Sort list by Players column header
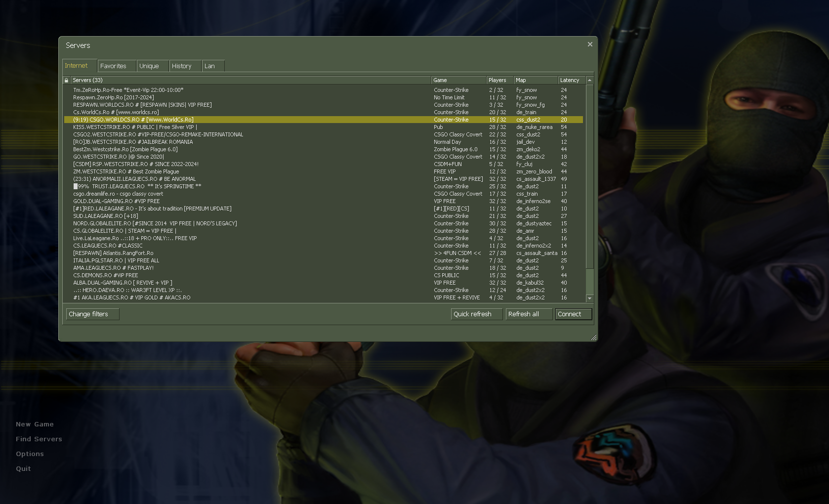Screen dimensions: 829x504 coord(498,80)
